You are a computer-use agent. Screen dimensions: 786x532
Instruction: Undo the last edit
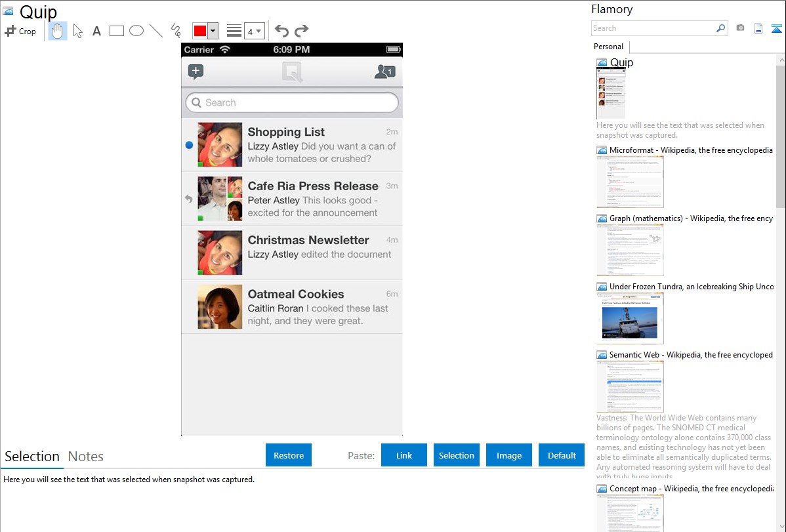281,31
